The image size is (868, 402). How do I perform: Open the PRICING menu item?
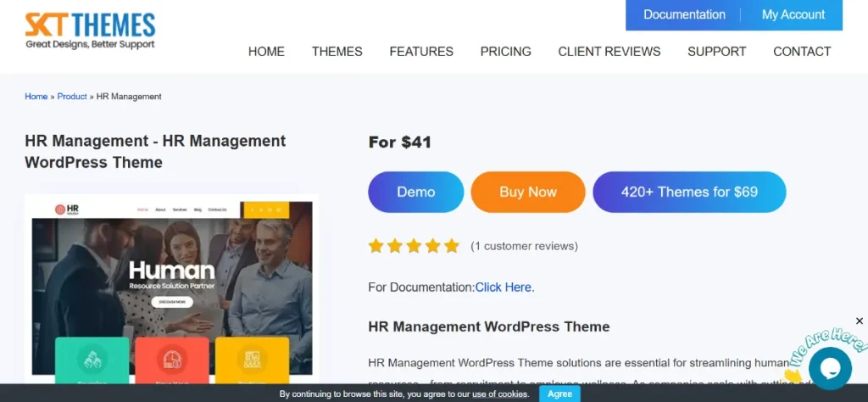tap(505, 52)
